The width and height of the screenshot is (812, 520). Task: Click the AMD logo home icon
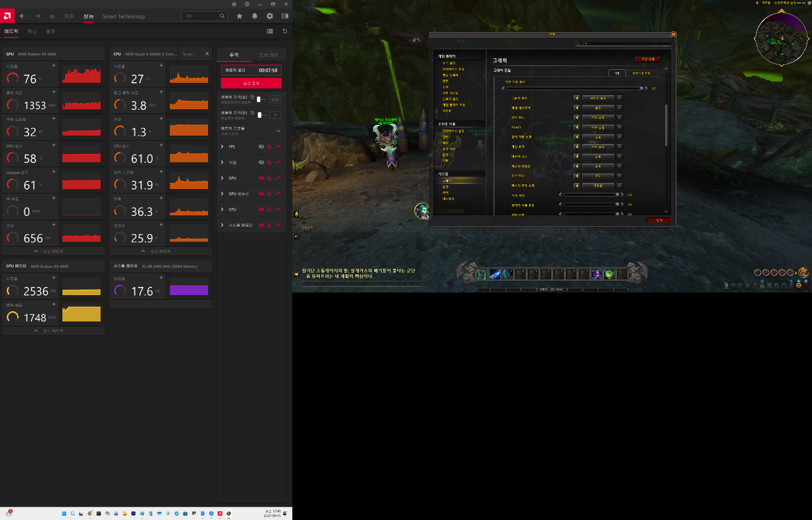point(7,16)
